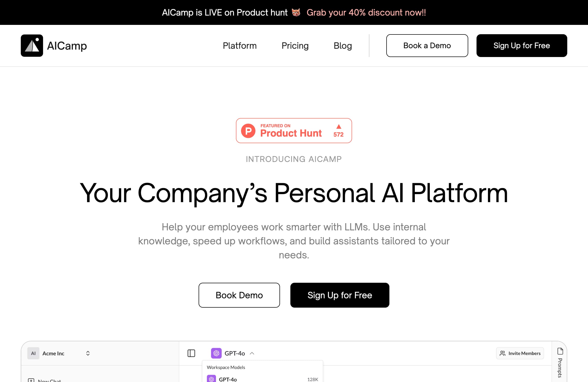Click the 572 upvote count on Product Hunt
The height and width of the screenshot is (382, 588).
pyautogui.click(x=338, y=134)
